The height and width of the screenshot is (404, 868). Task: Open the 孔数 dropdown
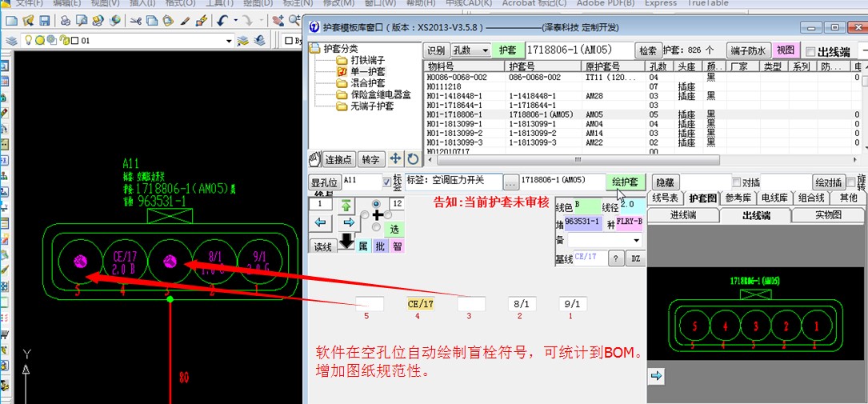click(x=484, y=50)
